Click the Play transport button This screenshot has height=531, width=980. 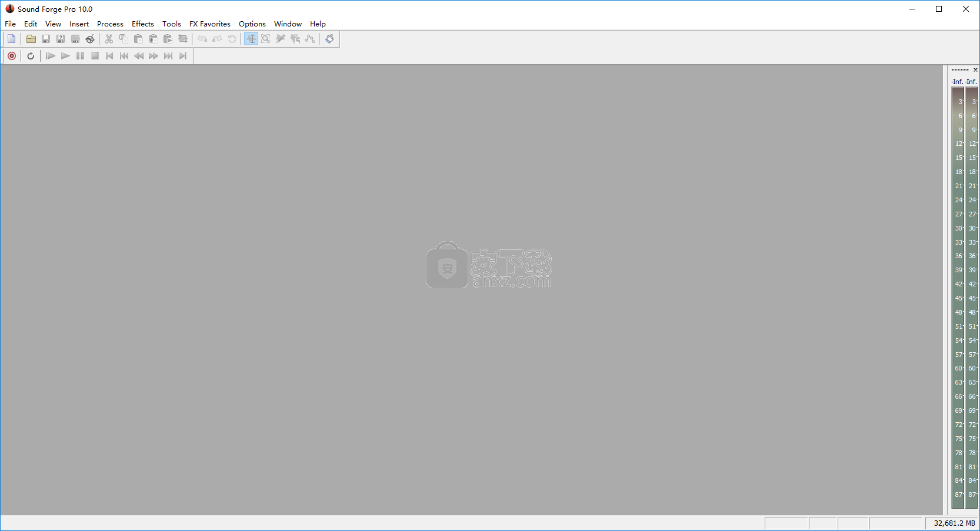click(65, 56)
